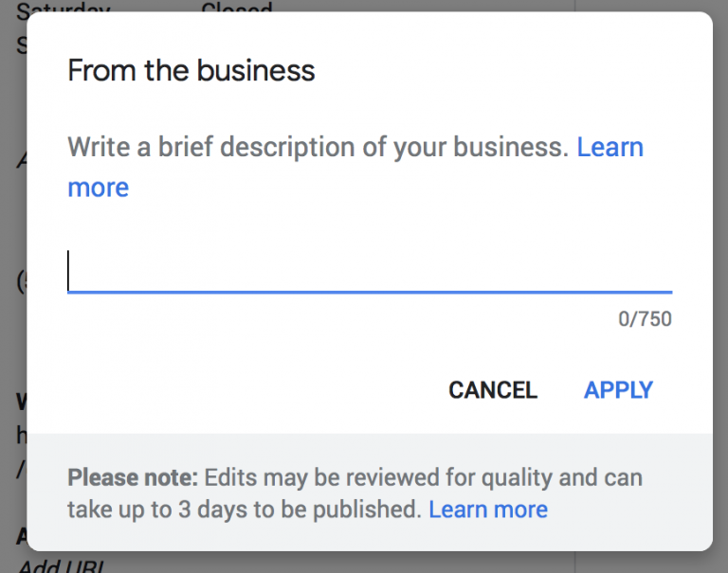This screenshot has height=573, width=728.
Task: Click the dimmed backdrop right of dialog
Action: coord(720,284)
